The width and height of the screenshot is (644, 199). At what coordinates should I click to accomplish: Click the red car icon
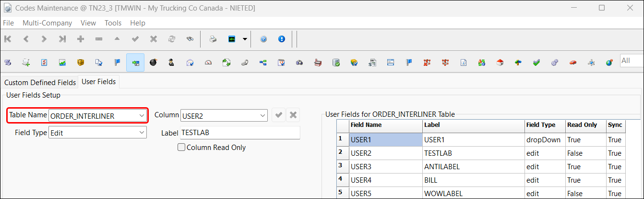coord(572,62)
